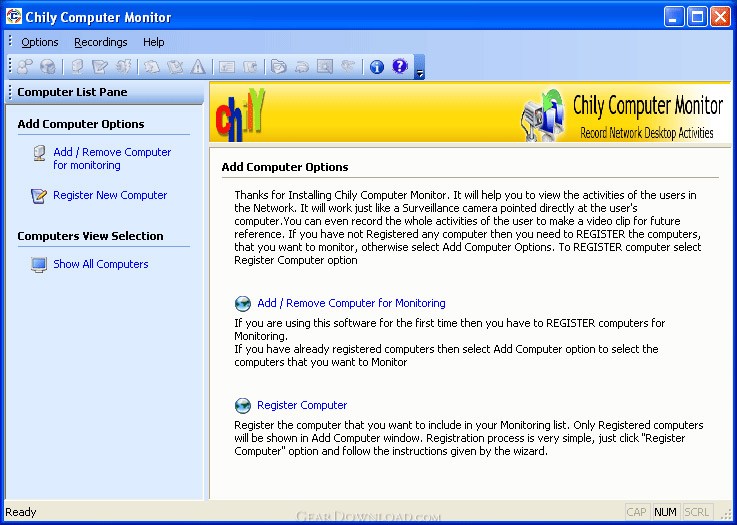Click the Record Network Desktop Activities banner text

647,133
